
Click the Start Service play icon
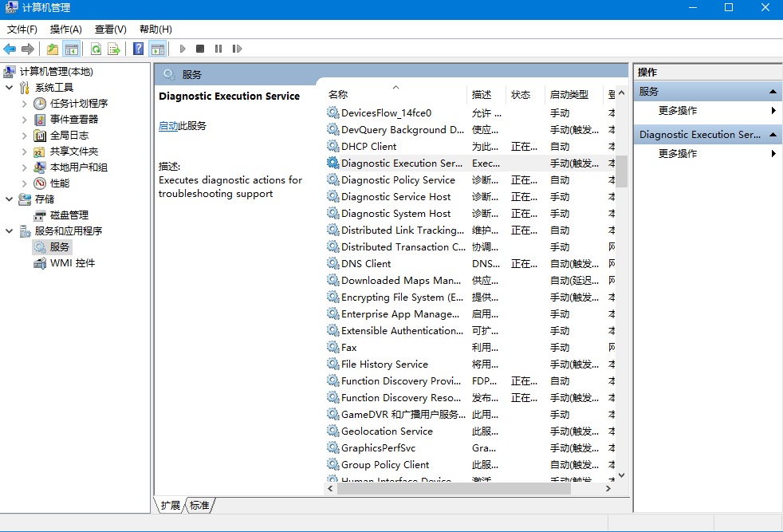(x=183, y=49)
